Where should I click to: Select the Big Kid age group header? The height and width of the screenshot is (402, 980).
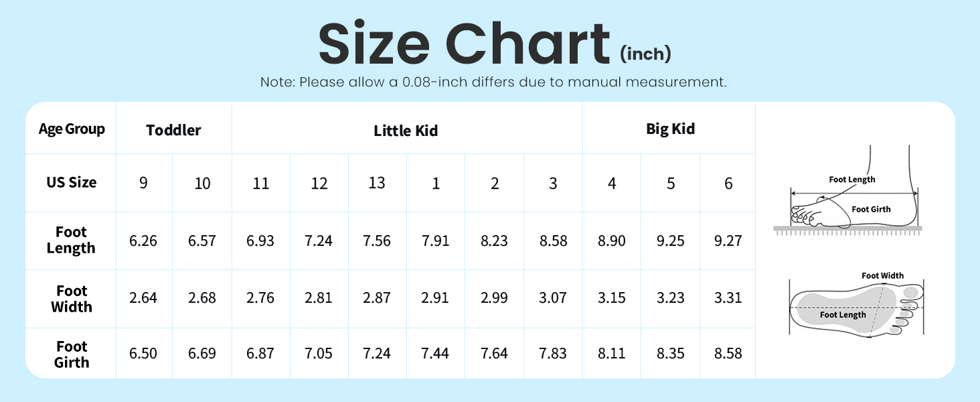click(x=670, y=129)
